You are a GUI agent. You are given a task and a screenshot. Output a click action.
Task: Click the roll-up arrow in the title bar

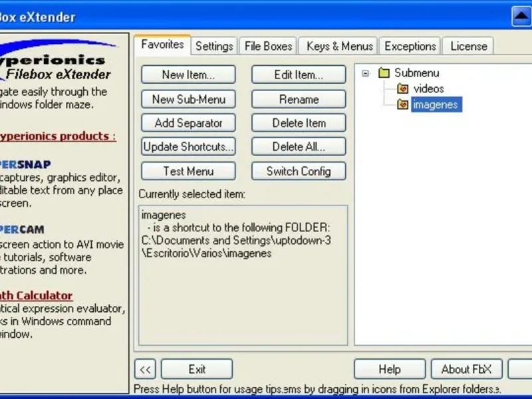[521, 16]
